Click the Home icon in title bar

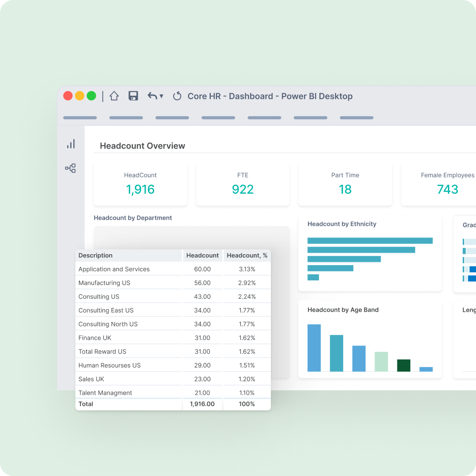tap(114, 96)
